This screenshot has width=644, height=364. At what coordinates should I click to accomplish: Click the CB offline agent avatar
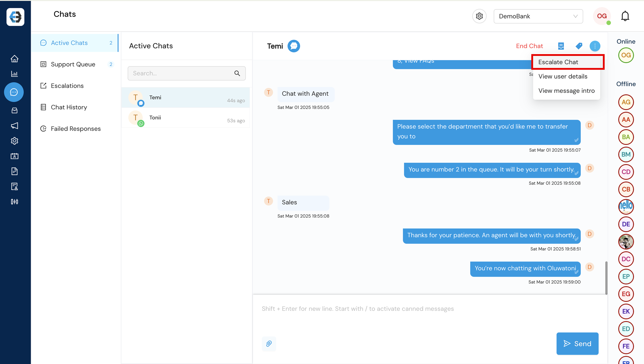pos(626,189)
